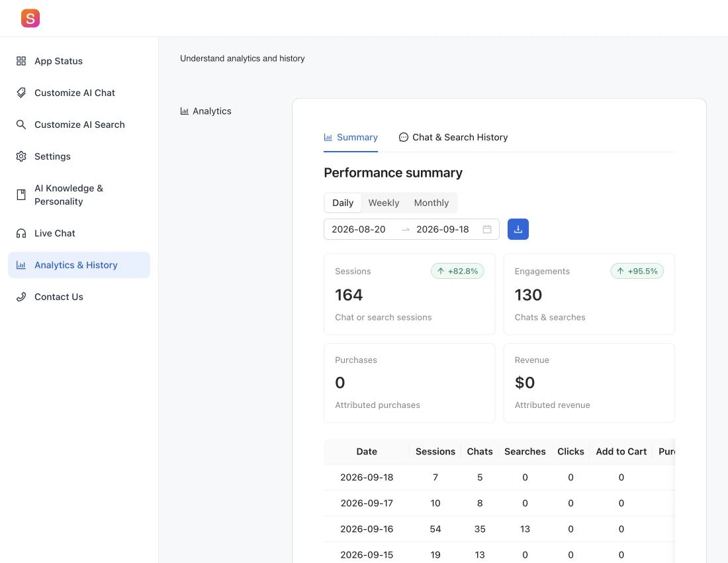This screenshot has width=728, height=563.
Task: Click the Add to Cart column header
Action: (621, 452)
